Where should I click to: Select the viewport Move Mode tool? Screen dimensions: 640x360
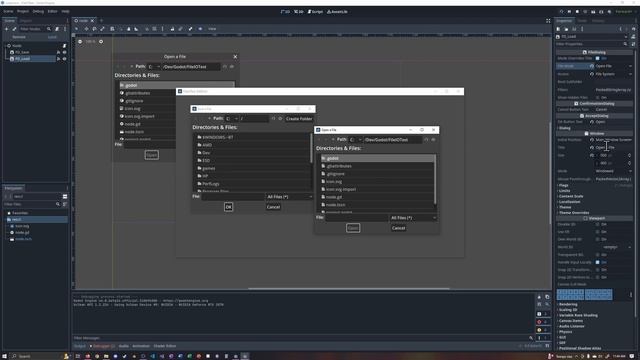[x=86, y=29]
